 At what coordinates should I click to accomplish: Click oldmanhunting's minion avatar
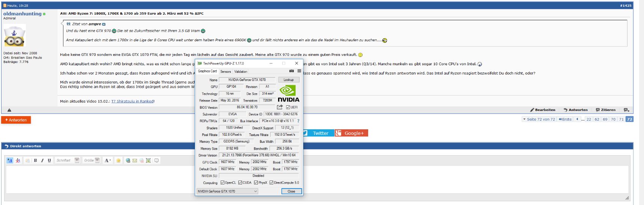click(15, 35)
